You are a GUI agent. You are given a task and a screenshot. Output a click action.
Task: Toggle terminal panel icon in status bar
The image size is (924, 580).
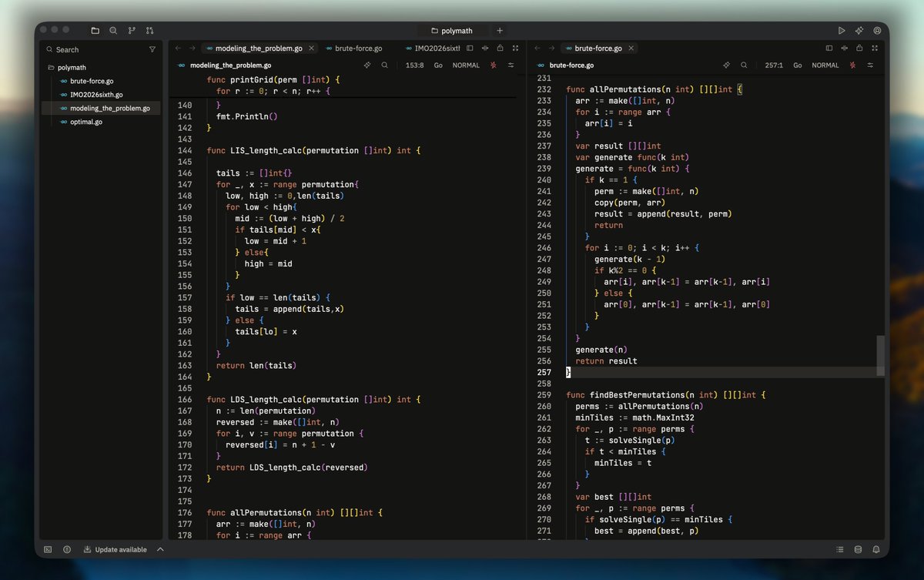pyautogui.click(x=48, y=549)
